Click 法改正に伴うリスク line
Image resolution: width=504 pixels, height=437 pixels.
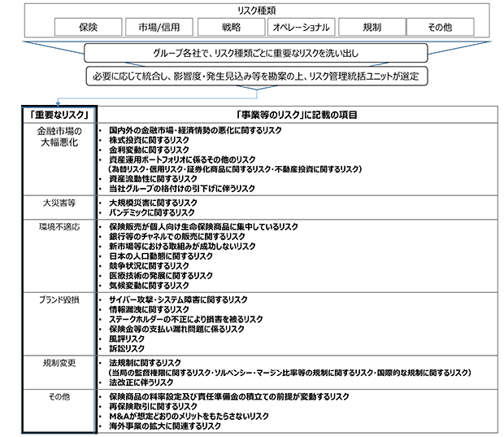coord(141,382)
